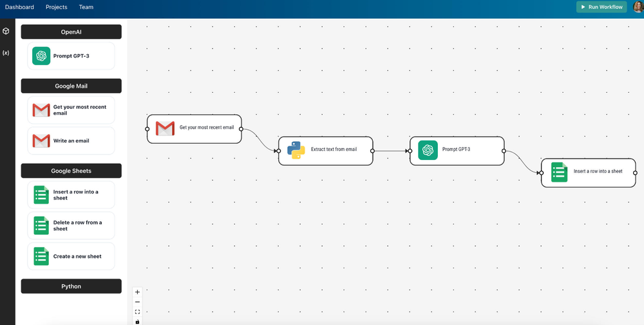This screenshot has height=325, width=644.
Task: Select Insert a row into a sheet palette label
Action: tap(75, 195)
